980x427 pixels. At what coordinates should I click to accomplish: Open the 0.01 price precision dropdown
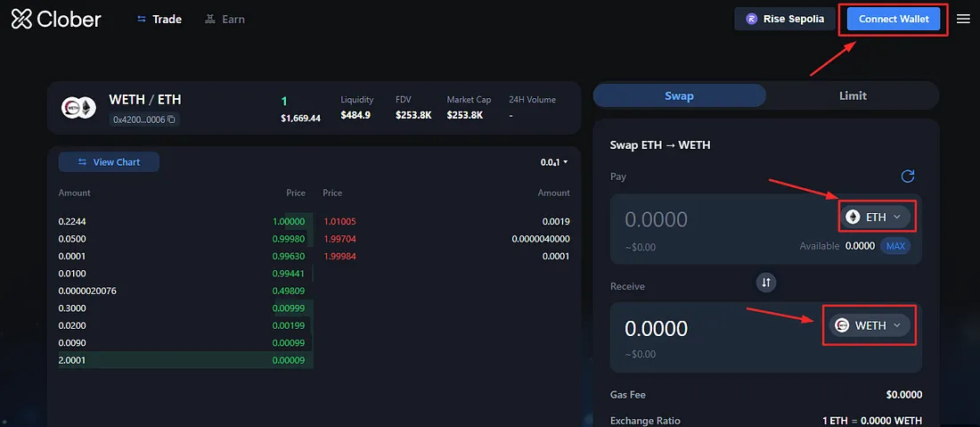point(554,162)
